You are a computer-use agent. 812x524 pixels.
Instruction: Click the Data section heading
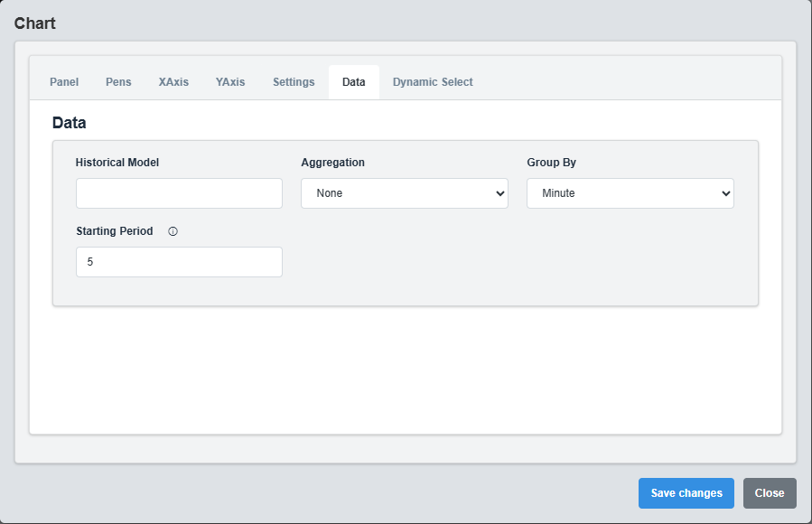70,123
